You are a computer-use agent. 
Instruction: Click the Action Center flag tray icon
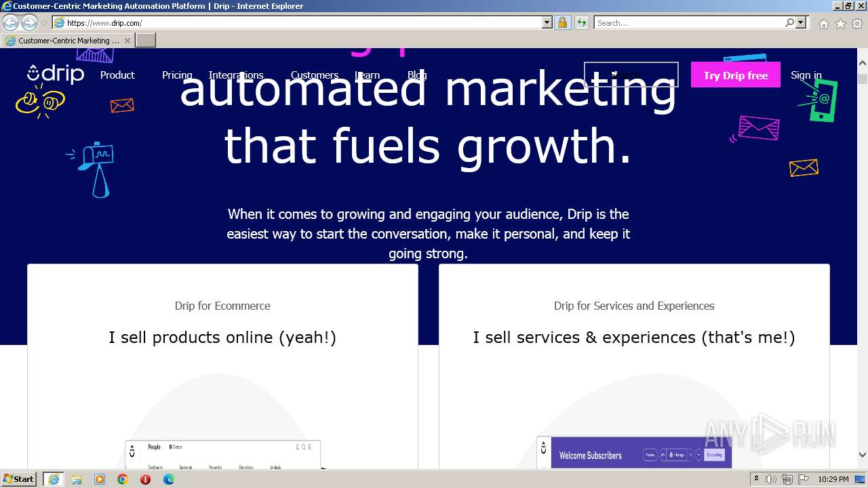pos(804,479)
